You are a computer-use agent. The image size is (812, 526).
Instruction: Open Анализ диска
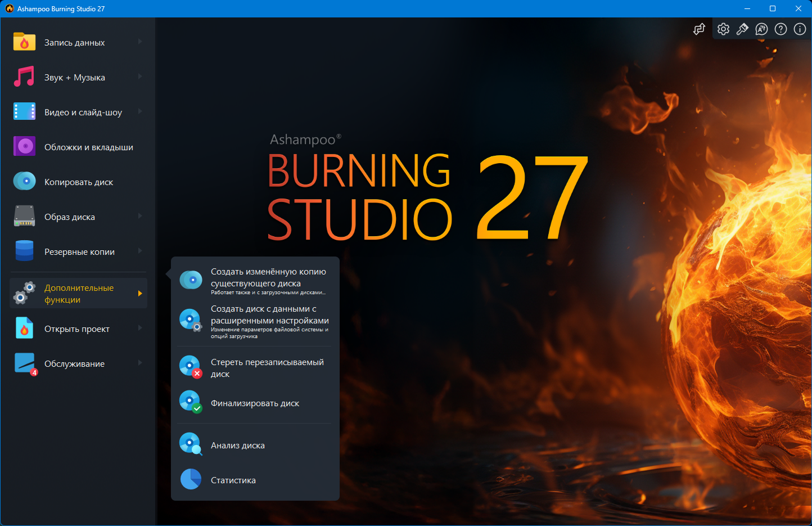pyautogui.click(x=255, y=445)
